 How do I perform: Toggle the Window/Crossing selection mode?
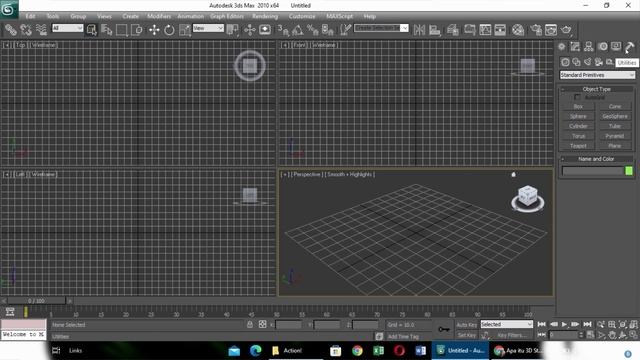(x=137, y=30)
